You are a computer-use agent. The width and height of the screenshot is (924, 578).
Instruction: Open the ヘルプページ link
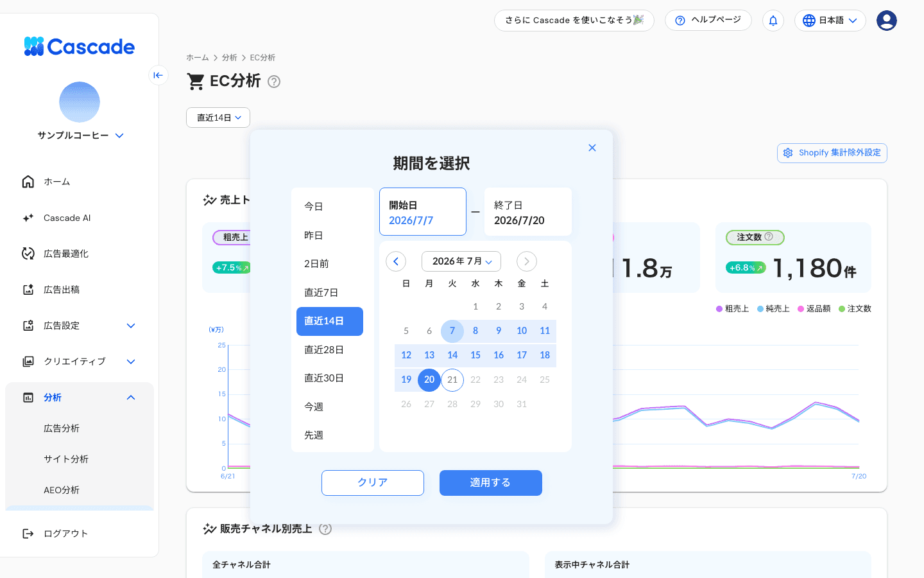708,21
